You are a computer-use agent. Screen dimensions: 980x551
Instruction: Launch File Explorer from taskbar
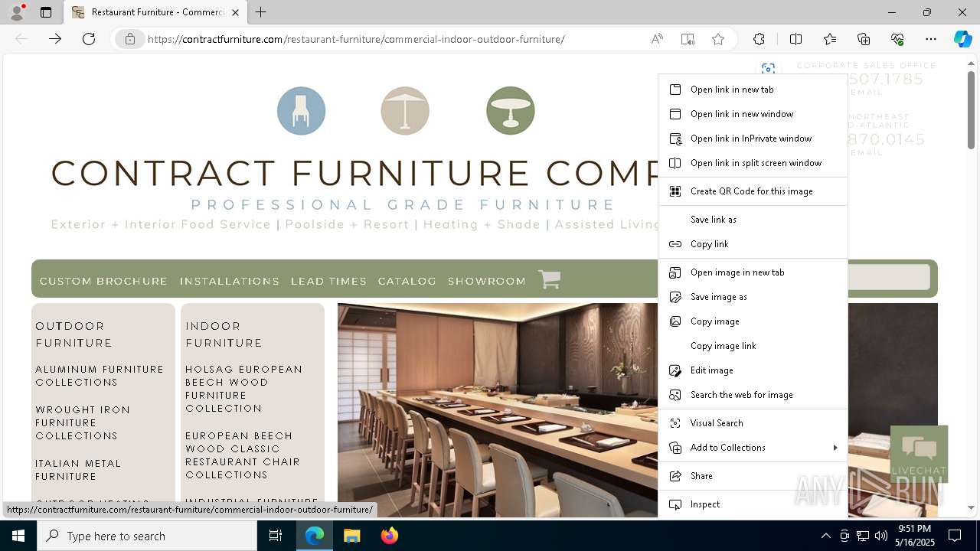coord(351,536)
